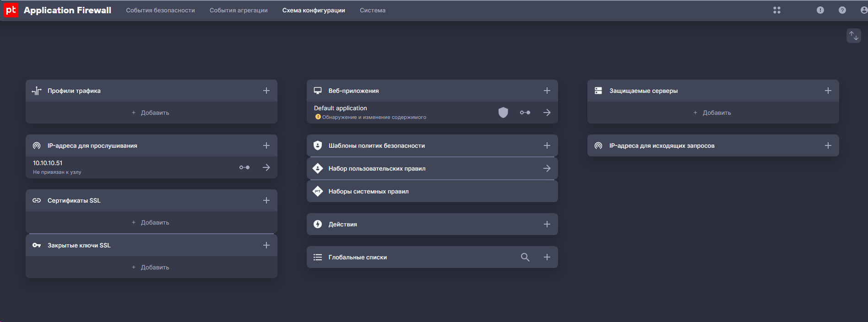Open the search icon in Глобальные списки

pyautogui.click(x=525, y=257)
